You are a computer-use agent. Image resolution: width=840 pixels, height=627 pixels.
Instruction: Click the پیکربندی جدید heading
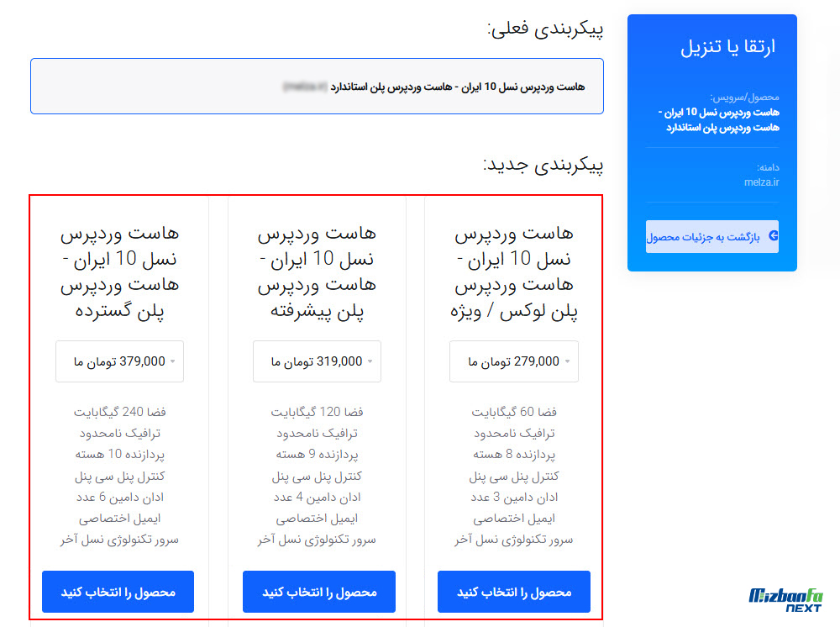tap(543, 165)
